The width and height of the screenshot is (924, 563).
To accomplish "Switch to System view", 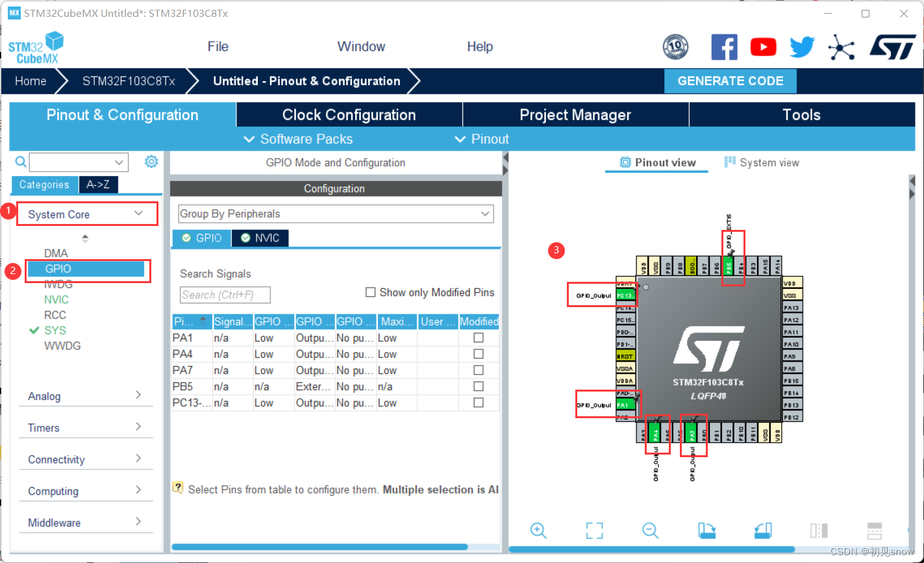I will click(762, 162).
